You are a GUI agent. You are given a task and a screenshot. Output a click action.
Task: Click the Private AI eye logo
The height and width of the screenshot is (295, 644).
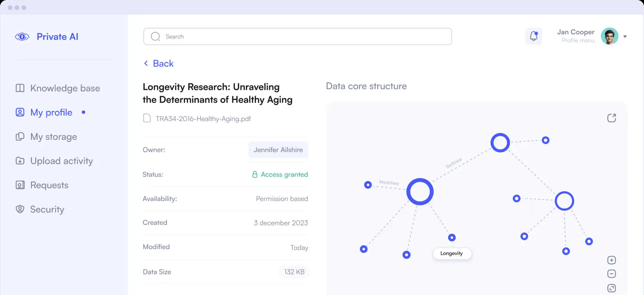click(22, 37)
